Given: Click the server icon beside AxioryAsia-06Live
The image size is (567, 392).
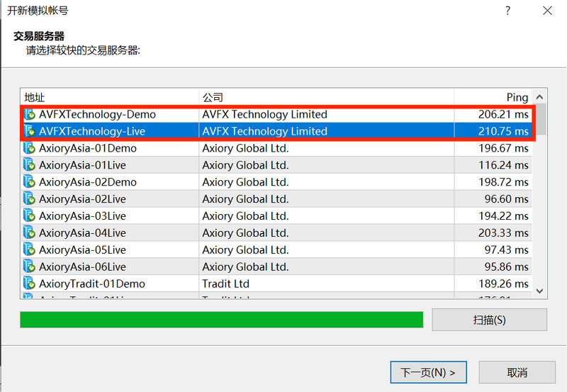Looking at the screenshot, I should coord(29,267).
